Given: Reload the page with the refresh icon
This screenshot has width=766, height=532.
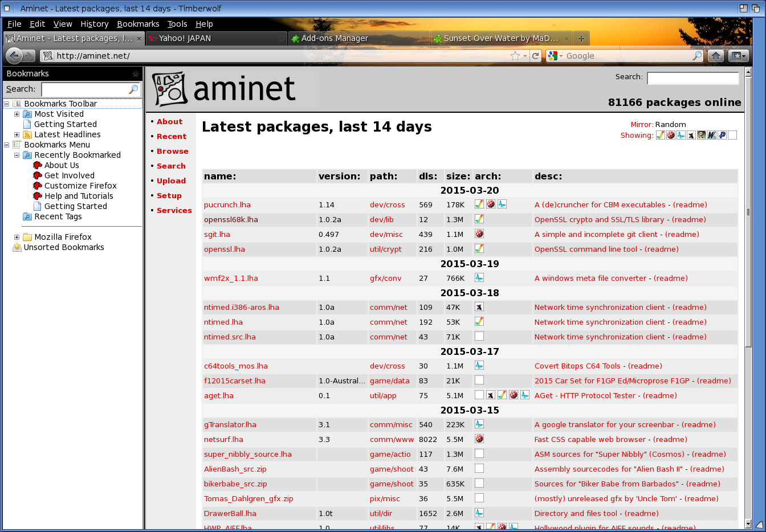Looking at the screenshot, I should coord(535,56).
